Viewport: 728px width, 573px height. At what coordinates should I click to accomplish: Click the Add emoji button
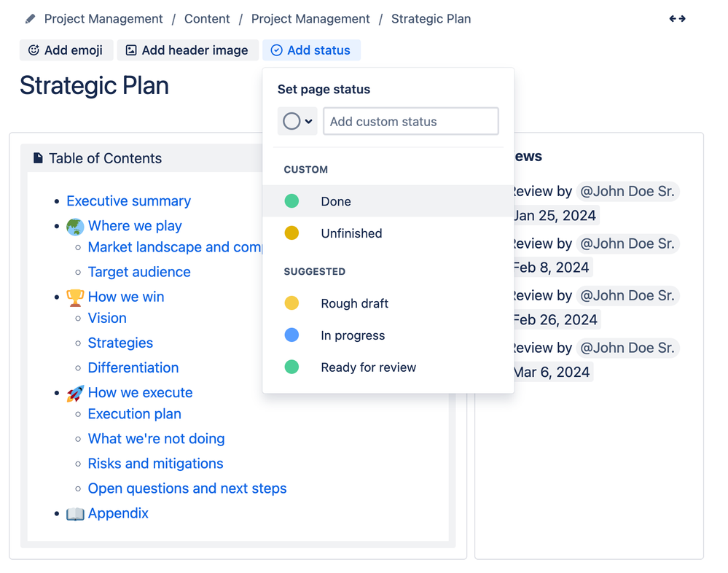pyautogui.click(x=66, y=50)
